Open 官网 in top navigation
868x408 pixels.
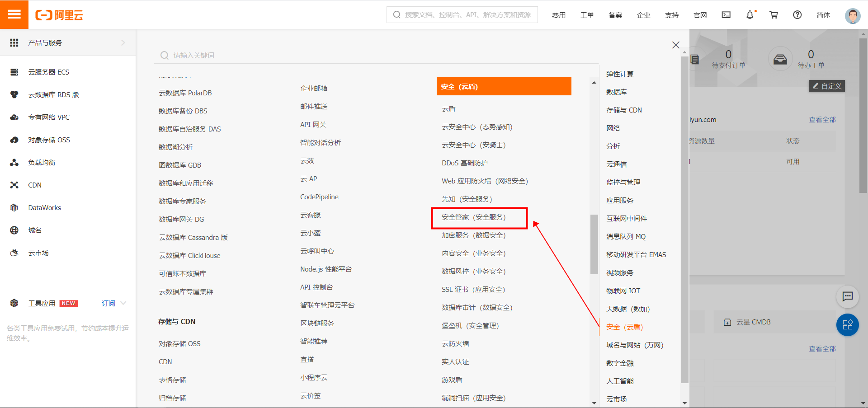[700, 15]
